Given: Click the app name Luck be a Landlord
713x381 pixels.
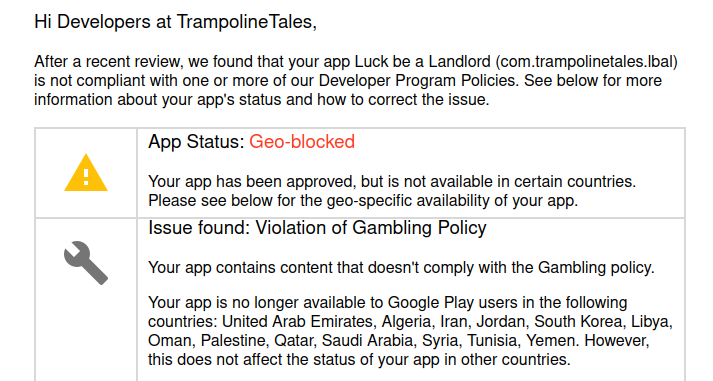Looking at the screenshot, I should click(422, 61).
